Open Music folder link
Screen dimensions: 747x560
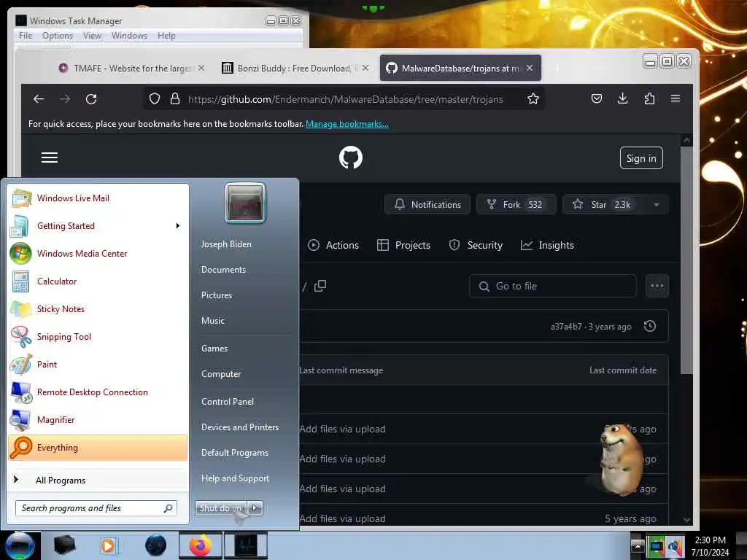(x=213, y=321)
